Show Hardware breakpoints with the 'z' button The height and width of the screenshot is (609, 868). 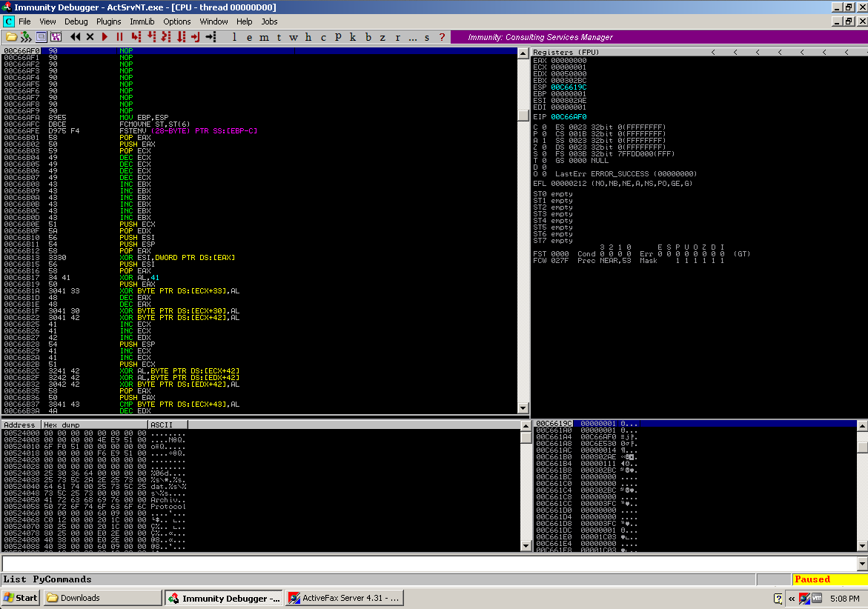point(382,37)
